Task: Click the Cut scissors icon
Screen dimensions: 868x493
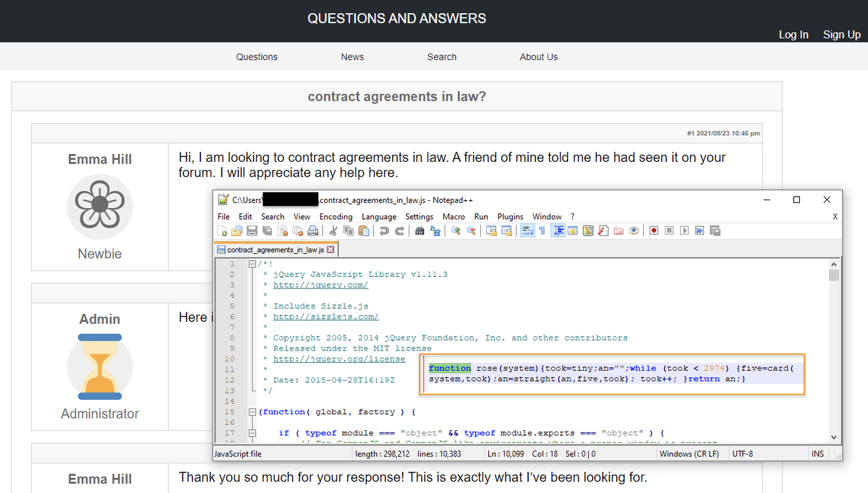Action: [x=333, y=231]
